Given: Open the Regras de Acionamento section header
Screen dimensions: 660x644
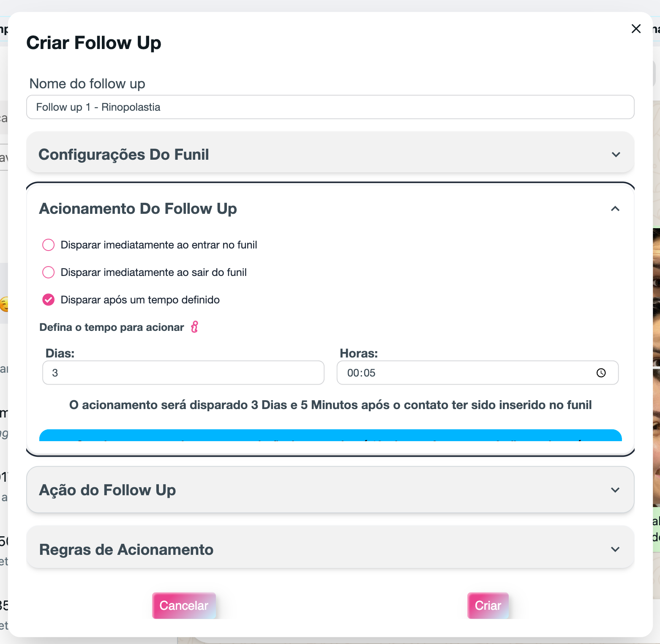Looking at the screenshot, I should click(126, 550).
